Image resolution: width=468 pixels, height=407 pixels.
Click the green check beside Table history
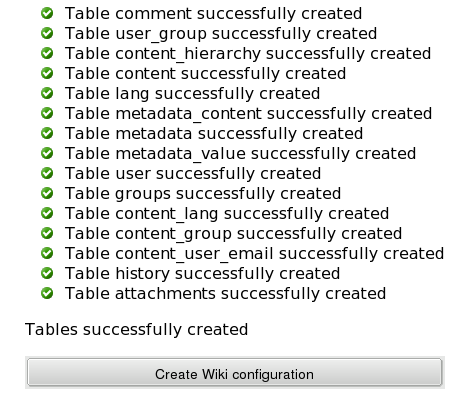click(47, 273)
